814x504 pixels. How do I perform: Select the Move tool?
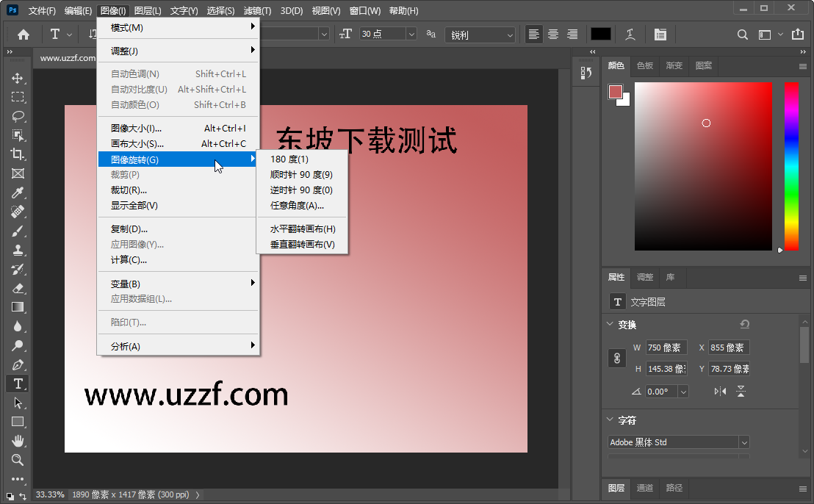18,78
